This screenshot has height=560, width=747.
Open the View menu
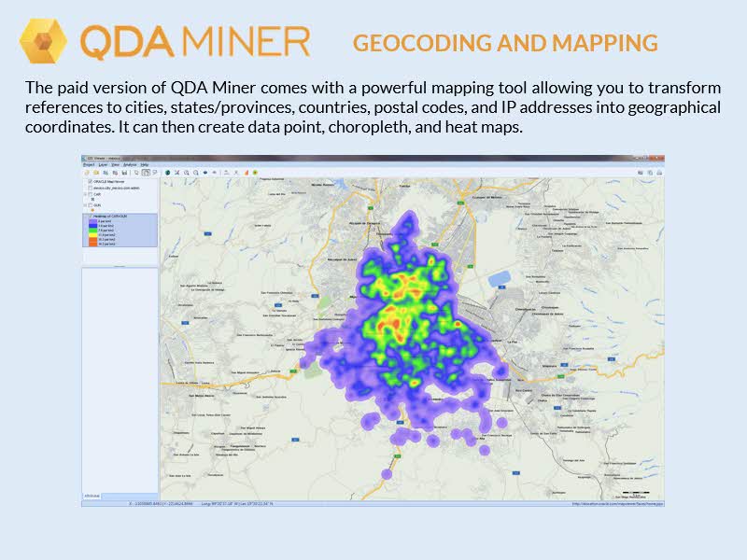tap(115, 165)
